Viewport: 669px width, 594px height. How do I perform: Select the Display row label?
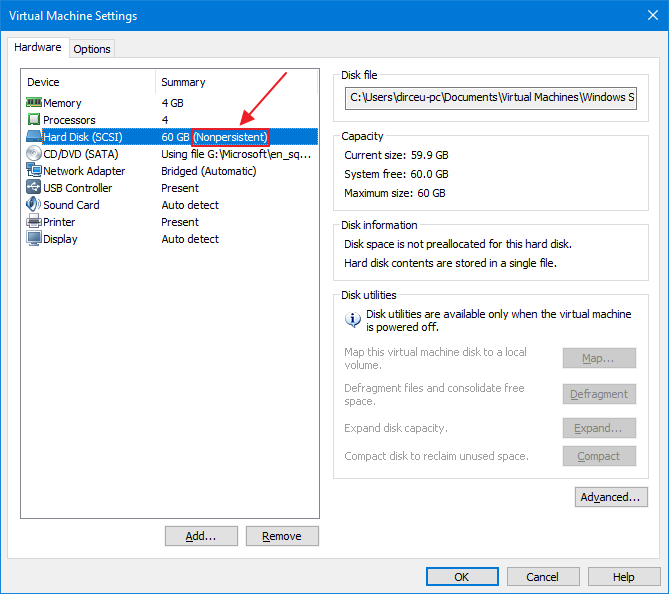coord(60,239)
